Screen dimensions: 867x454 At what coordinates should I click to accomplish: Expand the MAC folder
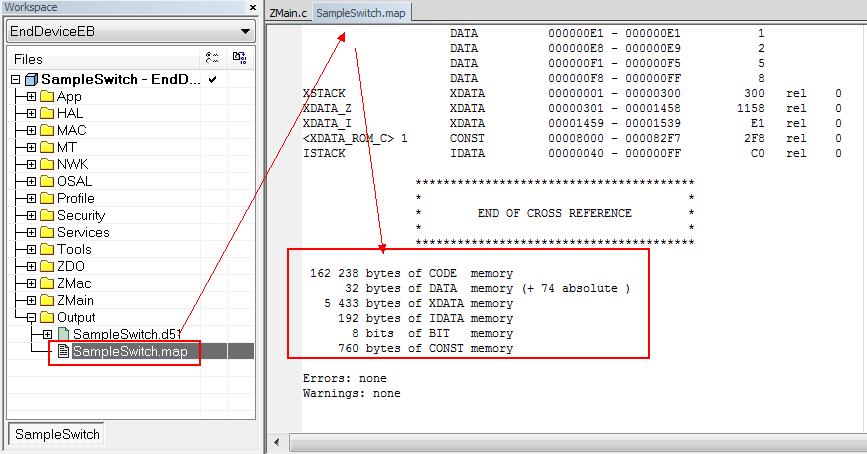[32, 131]
